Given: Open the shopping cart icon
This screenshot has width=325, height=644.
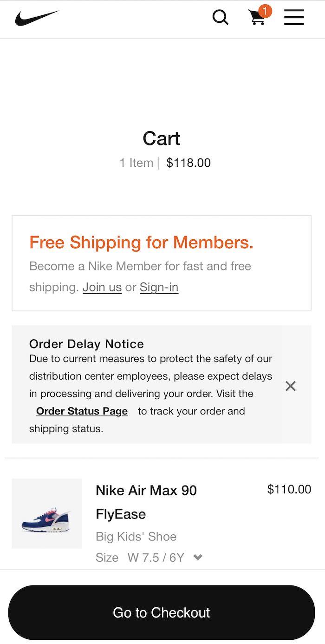Looking at the screenshot, I should (x=256, y=18).
